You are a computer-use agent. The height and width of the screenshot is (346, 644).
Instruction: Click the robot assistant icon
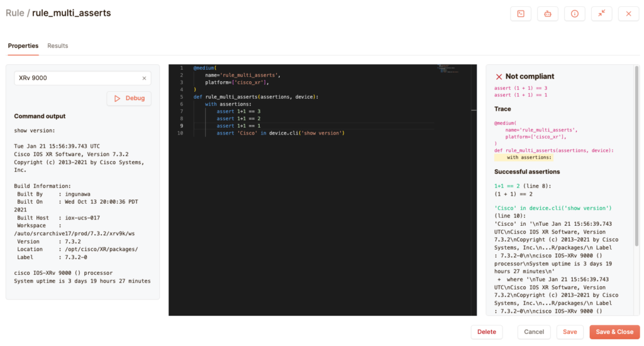[547, 14]
